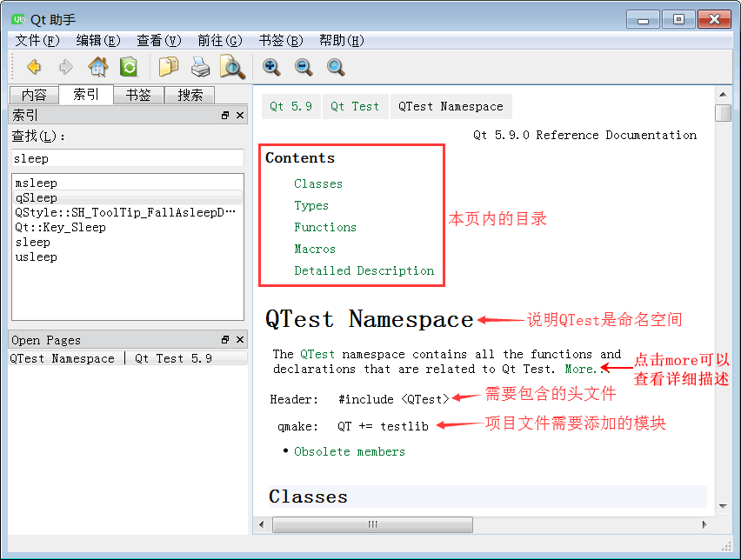Click the 查找 search field containing sleep
This screenshot has width=741, height=560.
coord(128,158)
